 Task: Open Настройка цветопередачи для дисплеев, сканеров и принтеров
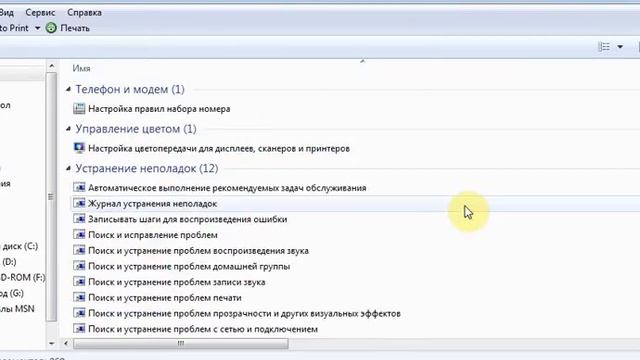click(x=219, y=149)
